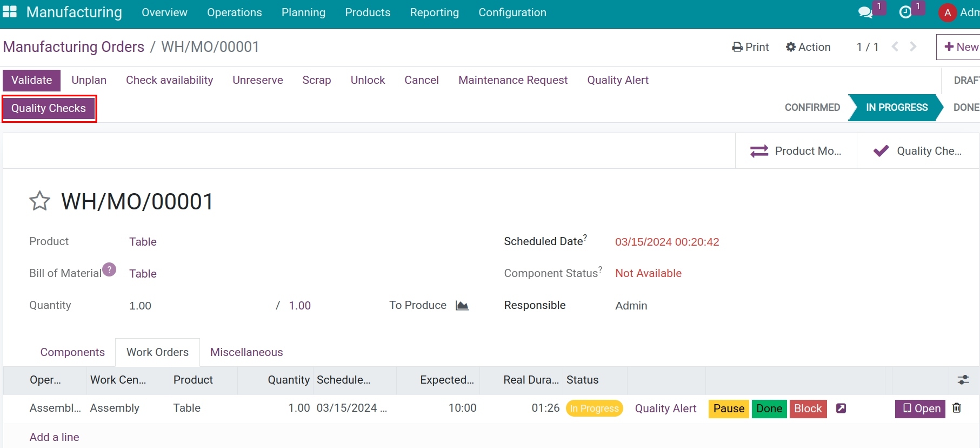Open the Bill of Material Table link
The image size is (980, 448).
143,274
